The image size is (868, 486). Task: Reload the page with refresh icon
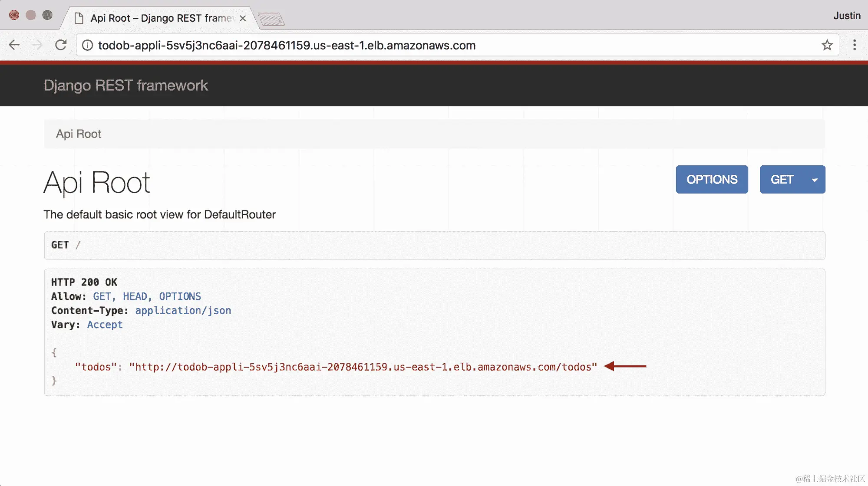tap(61, 45)
